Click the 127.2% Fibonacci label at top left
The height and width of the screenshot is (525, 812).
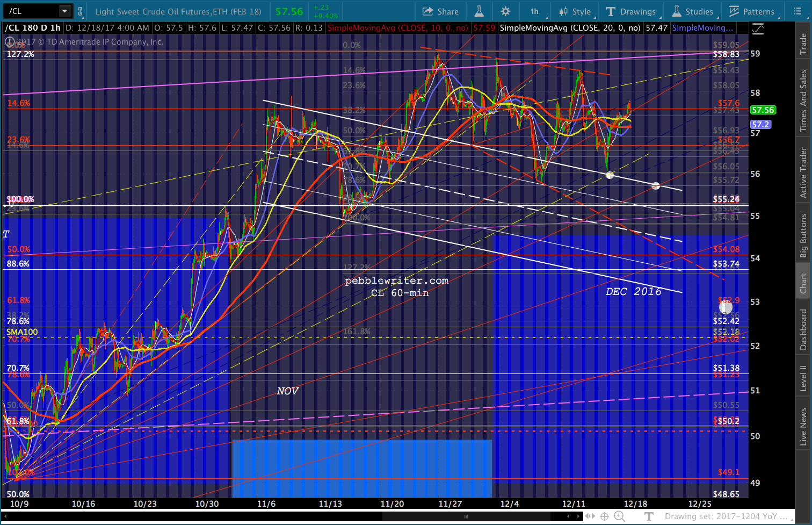click(x=20, y=54)
